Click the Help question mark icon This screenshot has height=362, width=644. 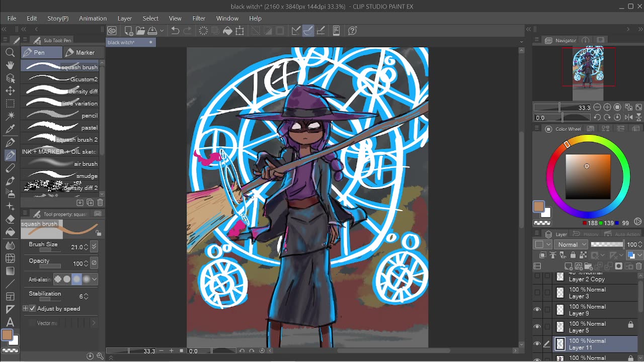(353, 31)
